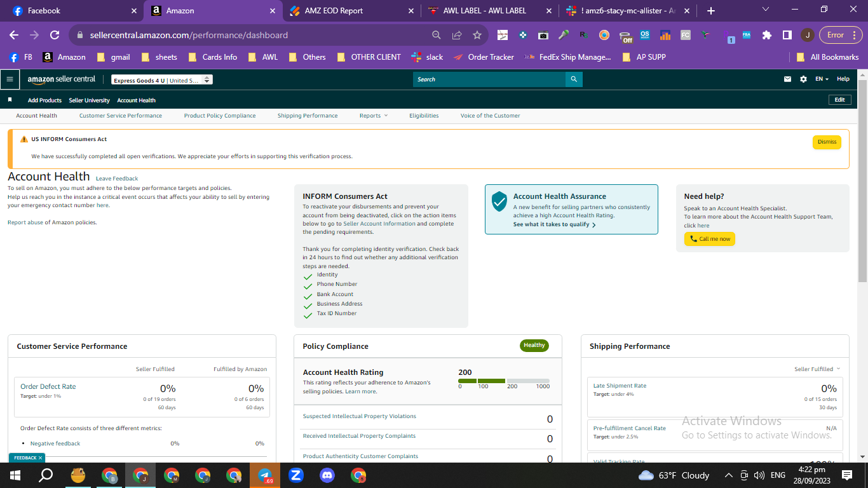868x488 pixels.
Task: Show hidden system tray icons
Action: click(728, 475)
